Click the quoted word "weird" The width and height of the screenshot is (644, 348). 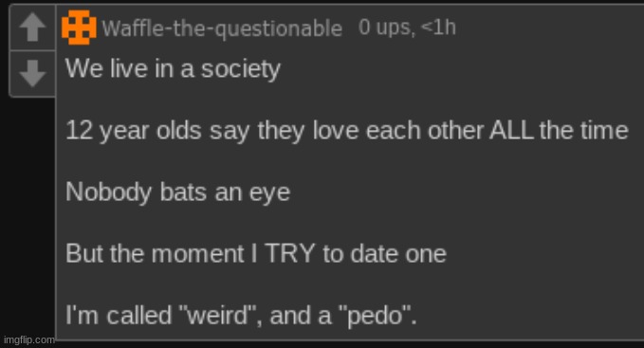tap(218, 316)
